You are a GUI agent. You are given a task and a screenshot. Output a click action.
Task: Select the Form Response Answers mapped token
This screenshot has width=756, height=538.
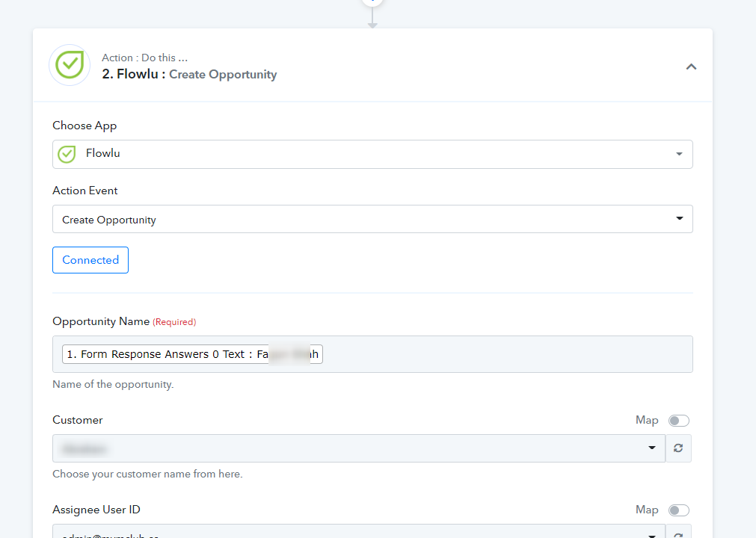(x=192, y=354)
